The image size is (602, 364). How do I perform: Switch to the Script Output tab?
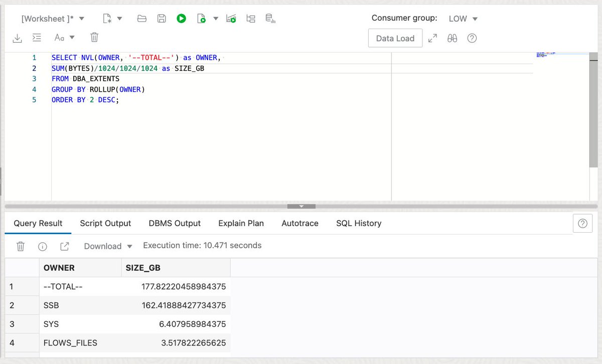click(105, 223)
